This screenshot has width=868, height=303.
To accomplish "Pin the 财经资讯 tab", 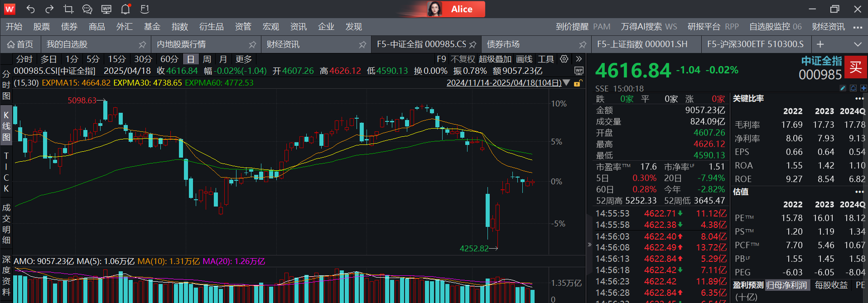I will pos(362,44).
